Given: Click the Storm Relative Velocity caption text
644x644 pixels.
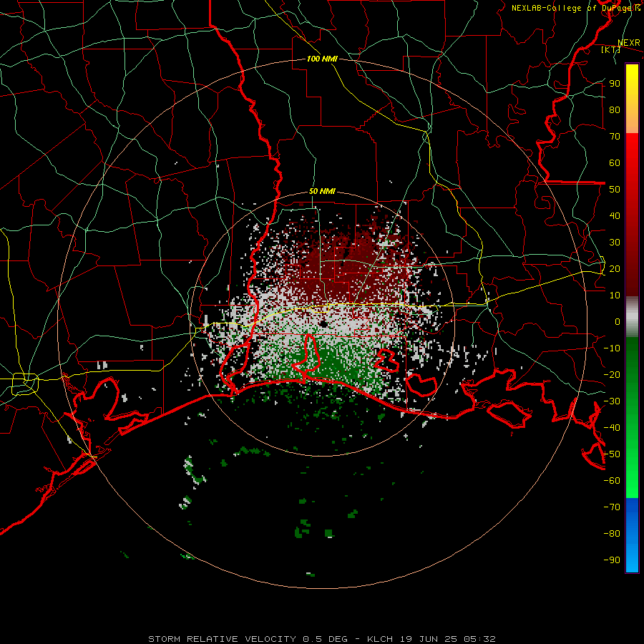Looking at the screenshot, I should (322, 639).
